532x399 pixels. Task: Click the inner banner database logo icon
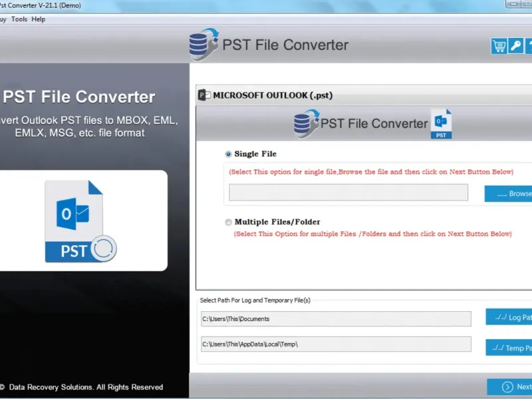point(307,124)
